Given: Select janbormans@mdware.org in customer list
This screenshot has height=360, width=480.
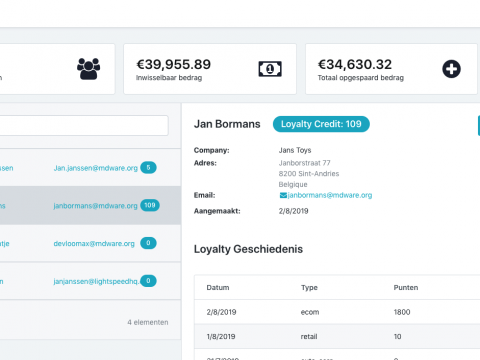Looking at the screenshot, I should tap(90, 205).
